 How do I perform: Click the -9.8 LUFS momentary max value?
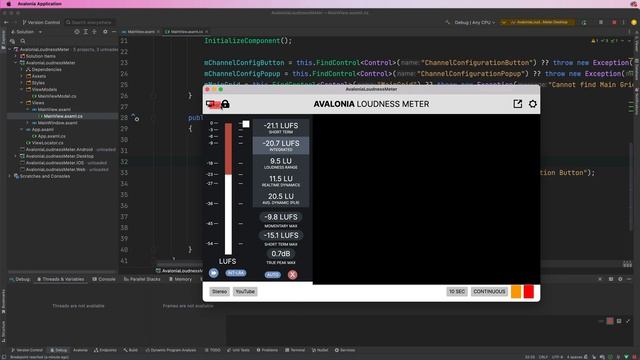click(281, 217)
